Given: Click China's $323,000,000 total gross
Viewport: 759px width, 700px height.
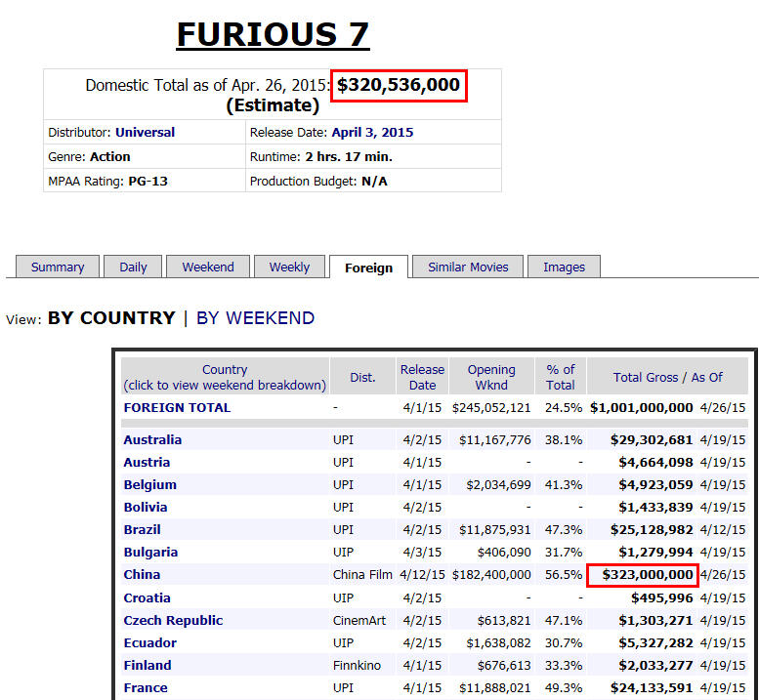Looking at the screenshot, I should [648, 575].
